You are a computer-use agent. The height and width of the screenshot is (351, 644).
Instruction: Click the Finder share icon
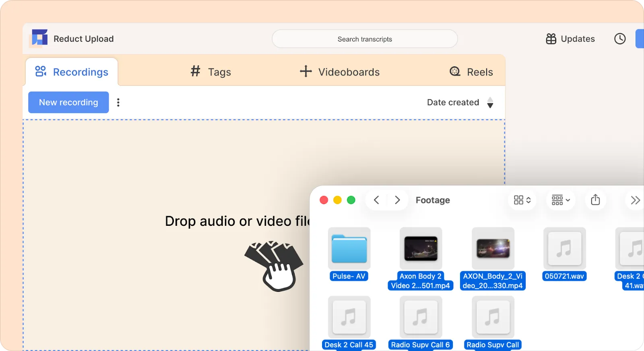595,200
